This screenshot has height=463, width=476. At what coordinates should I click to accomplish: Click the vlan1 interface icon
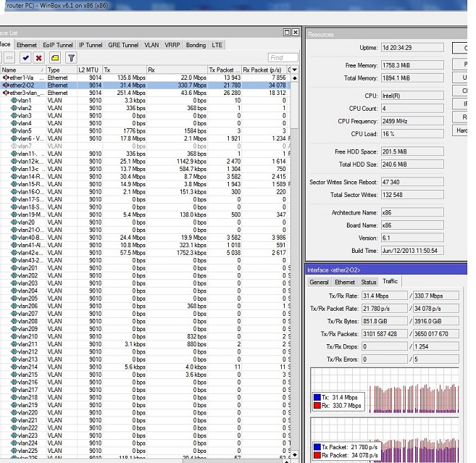14,101
